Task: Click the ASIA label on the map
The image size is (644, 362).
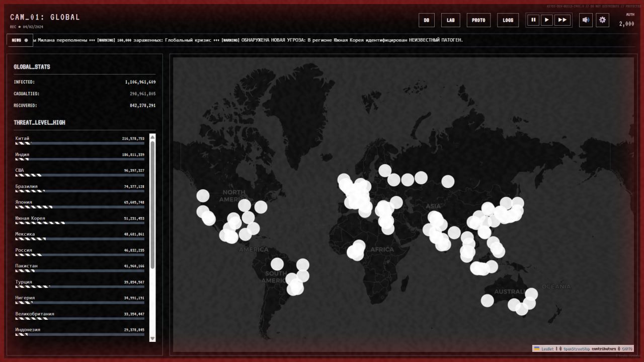Action: (x=433, y=206)
